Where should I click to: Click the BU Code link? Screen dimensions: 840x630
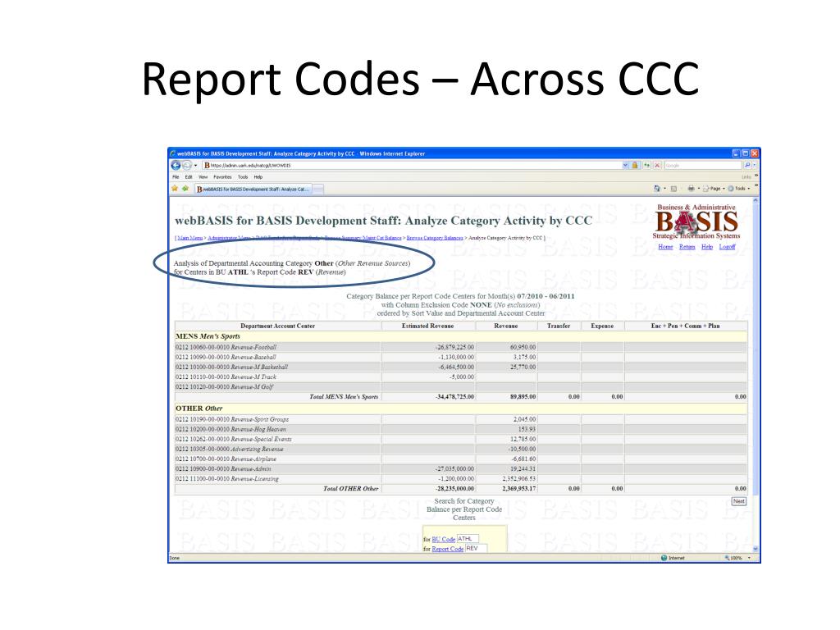pos(444,540)
